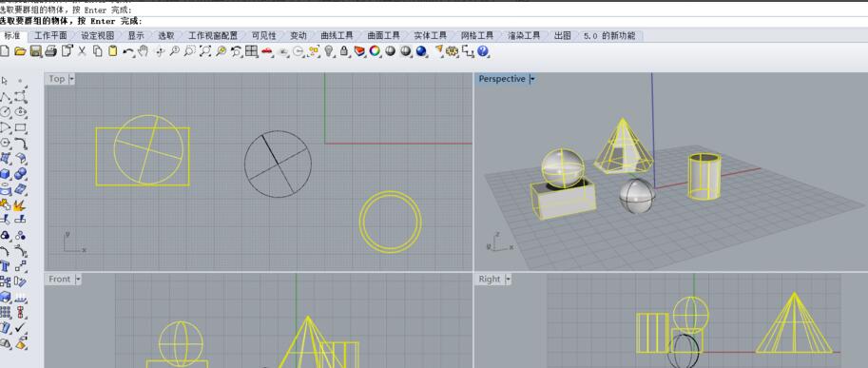The height and width of the screenshot is (368, 868).
Task: Switch to the 曲线工具 toolbar tab
Action: point(337,35)
